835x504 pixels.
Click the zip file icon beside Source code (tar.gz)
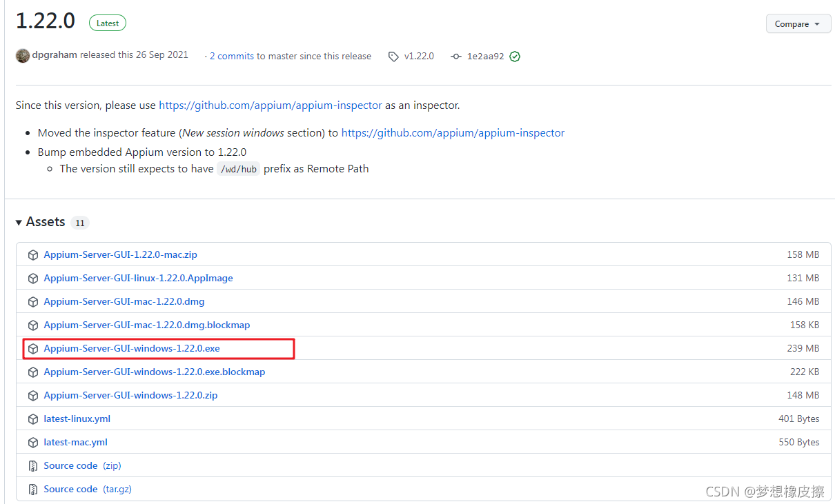point(32,490)
